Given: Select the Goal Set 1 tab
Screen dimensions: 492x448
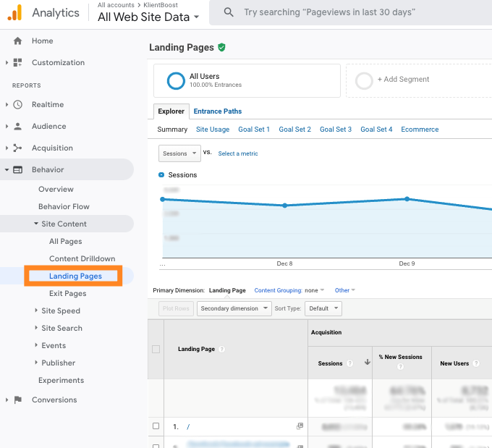Looking at the screenshot, I should (254, 130).
